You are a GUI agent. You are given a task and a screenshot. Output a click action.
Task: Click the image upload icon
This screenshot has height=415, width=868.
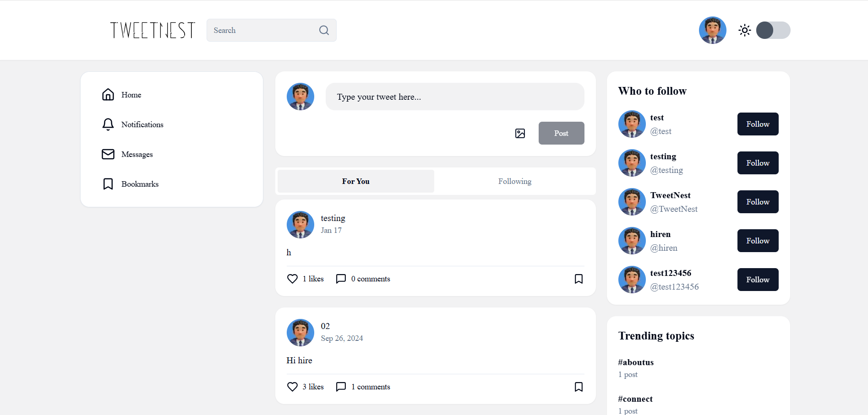click(x=520, y=133)
